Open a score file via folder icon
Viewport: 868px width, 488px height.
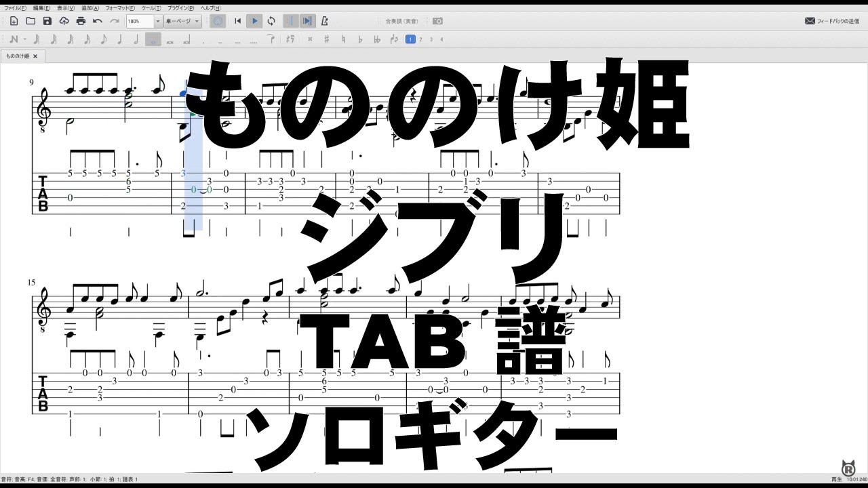pos(31,21)
